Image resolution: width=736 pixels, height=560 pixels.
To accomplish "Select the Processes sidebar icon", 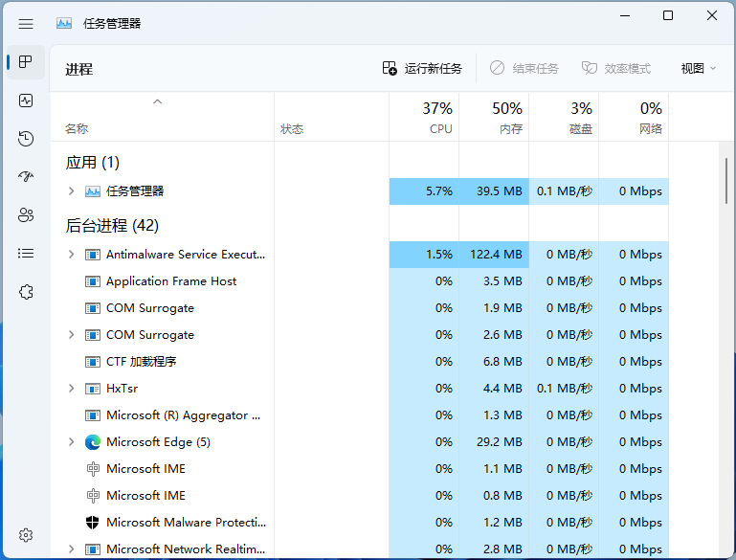I will (x=26, y=62).
